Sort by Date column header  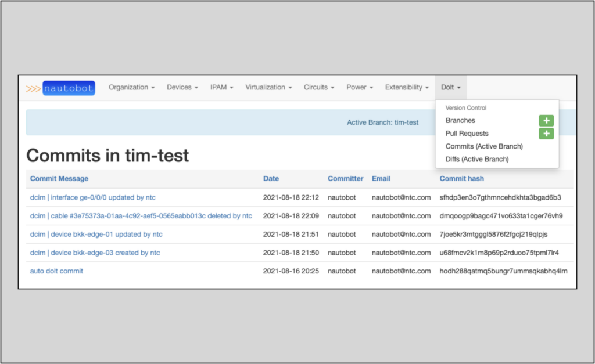click(x=271, y=179)
